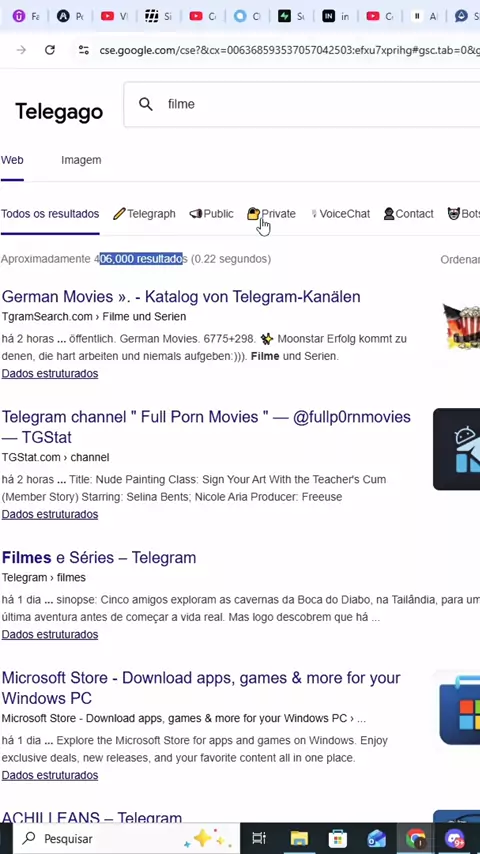The height and width of the screenshot is (854, 480).
Task: Open the browser tab labeled "Si"
Action: (159, 16)
